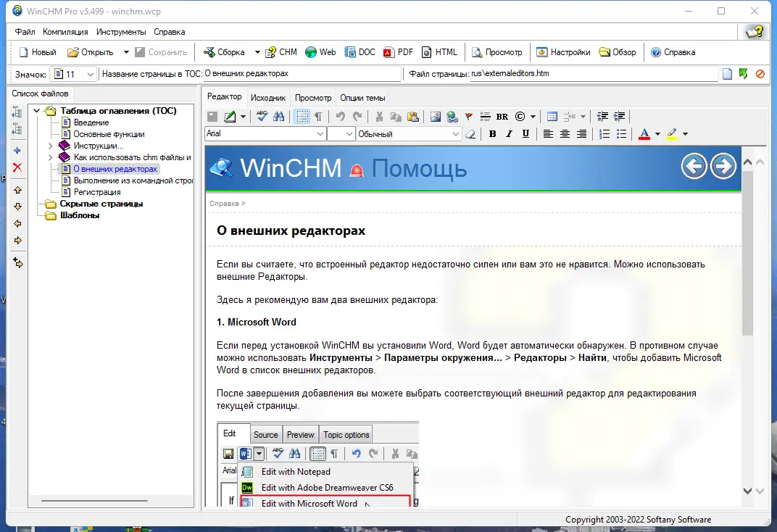
Task: Toggle underline formatting
Action: [x=525, y=134]
